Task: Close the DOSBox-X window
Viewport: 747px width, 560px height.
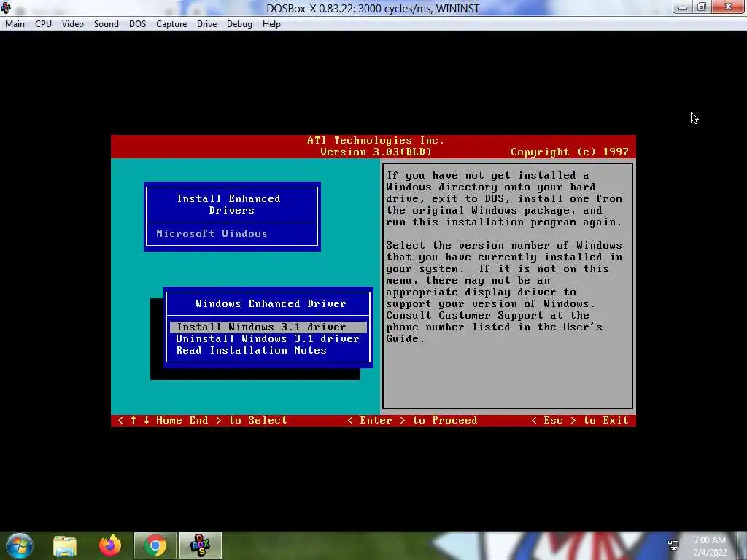Action: (729, 7)
